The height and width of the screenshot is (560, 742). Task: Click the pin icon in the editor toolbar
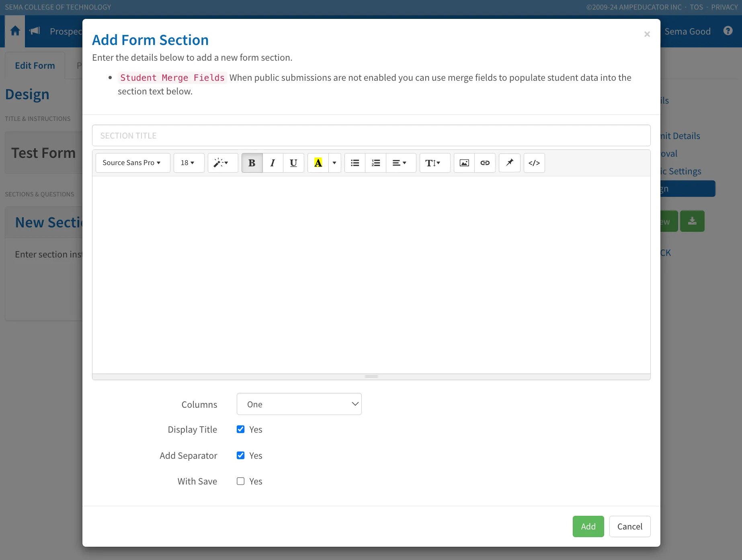(x=510, y=163)
